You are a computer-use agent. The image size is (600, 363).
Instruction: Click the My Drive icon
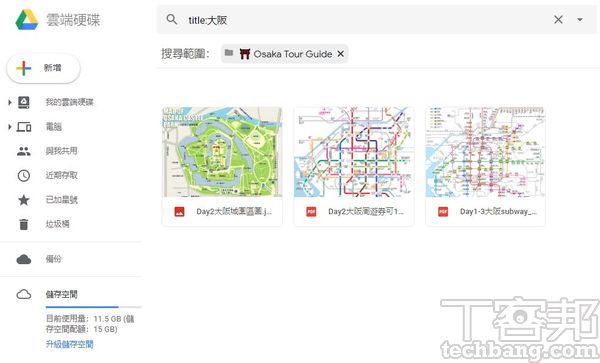coord(24,103)
